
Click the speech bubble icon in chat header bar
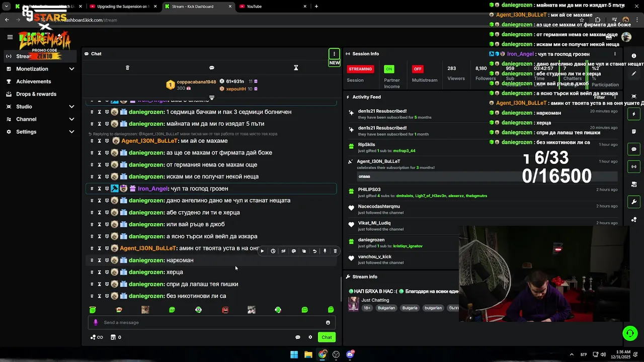(212, 68)
